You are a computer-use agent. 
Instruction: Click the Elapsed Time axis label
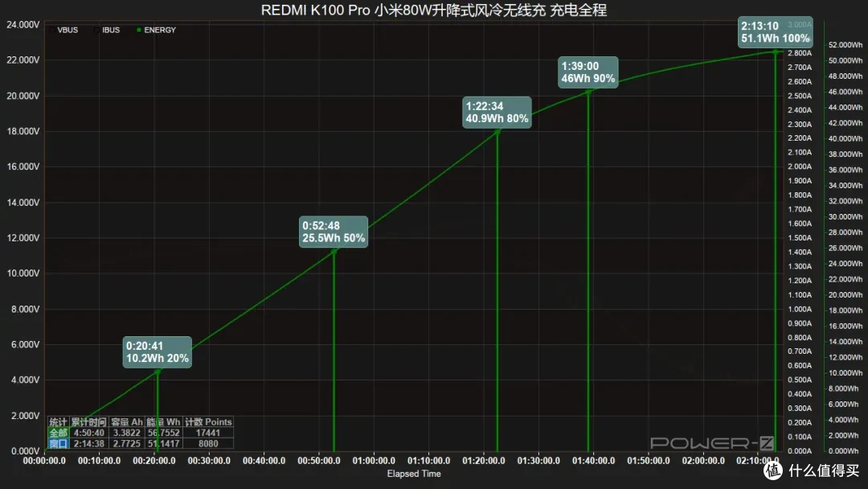[x=414, y=474]
